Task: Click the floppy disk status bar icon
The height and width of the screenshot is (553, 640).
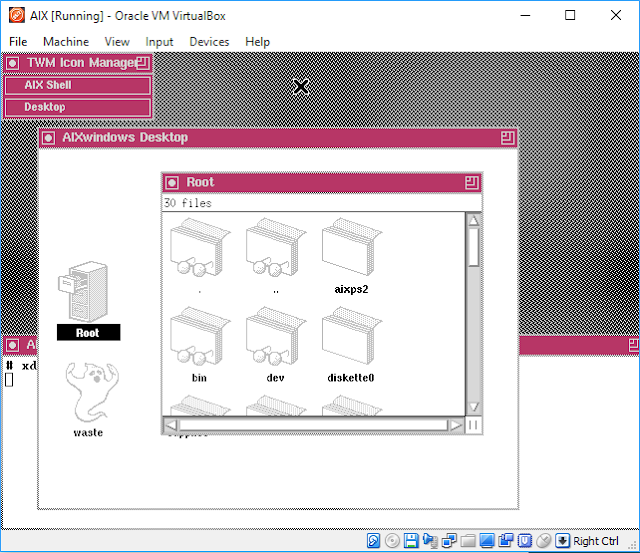Action: [x=411, y=541]
